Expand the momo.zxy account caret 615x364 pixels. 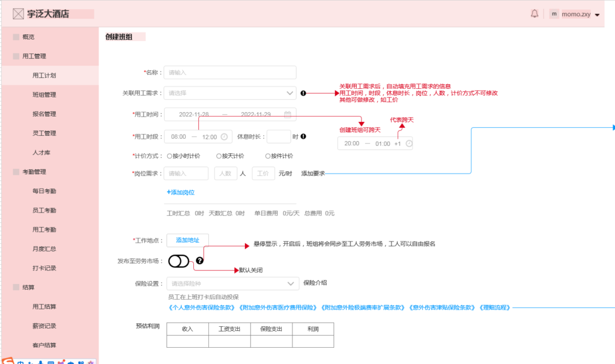tap(597, 15)
